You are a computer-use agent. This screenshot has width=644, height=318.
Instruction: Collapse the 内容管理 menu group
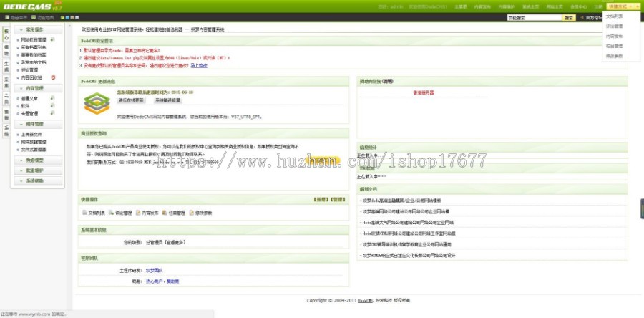(x=38, y=88)
